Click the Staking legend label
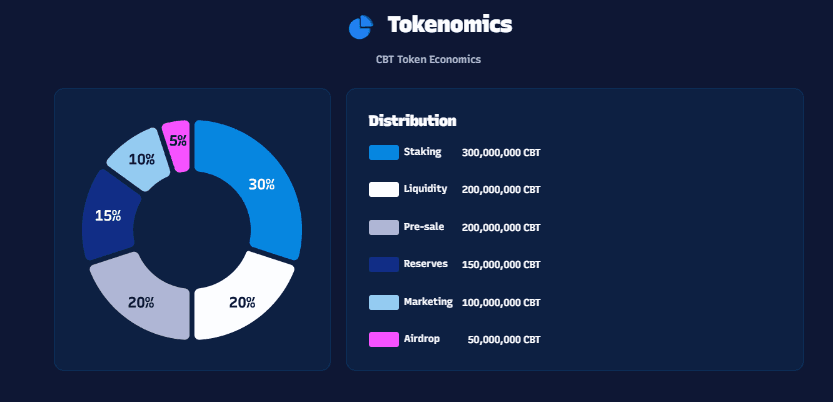Image resolution: width=833 pixels, height=402 pixels. pos(422,152)
